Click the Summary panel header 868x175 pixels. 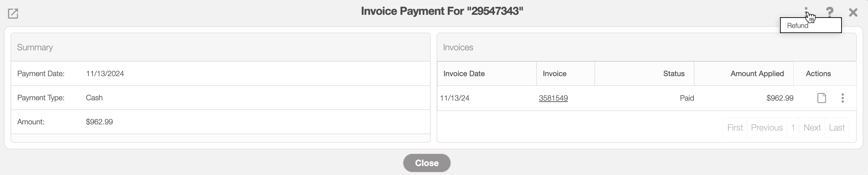pos(35,48)
